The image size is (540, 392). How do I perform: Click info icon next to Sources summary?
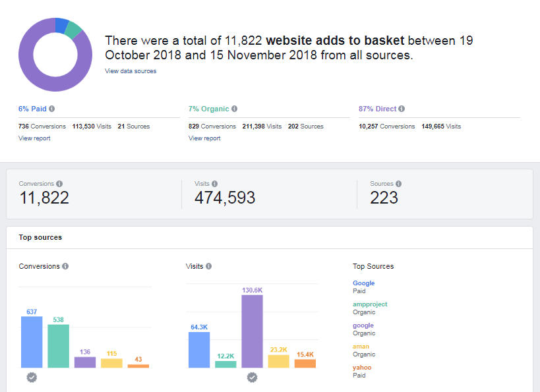[398, 184]
